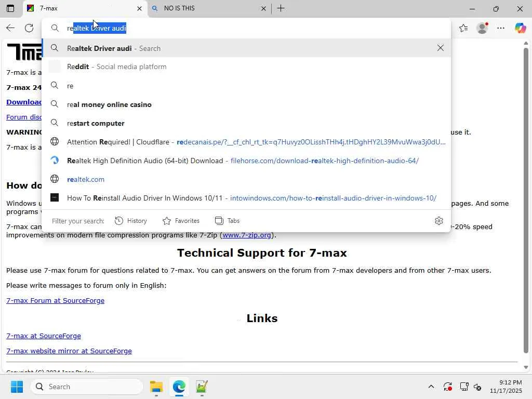The height and width of the screenshot is (399, 532).
Task: Open the clock showing 9:12 PM
Action: point(506,387)
